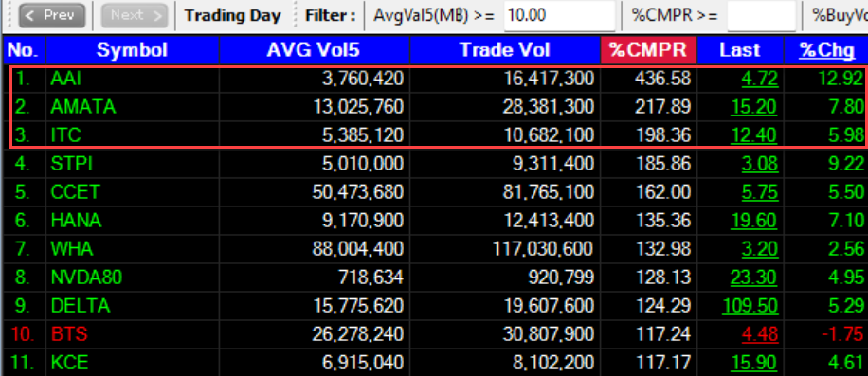This screenshot has width=868, height=376.
Task: Click the AvgVal5(MB) filter input field
Action: pyautogui.click(x=560, y=15)
